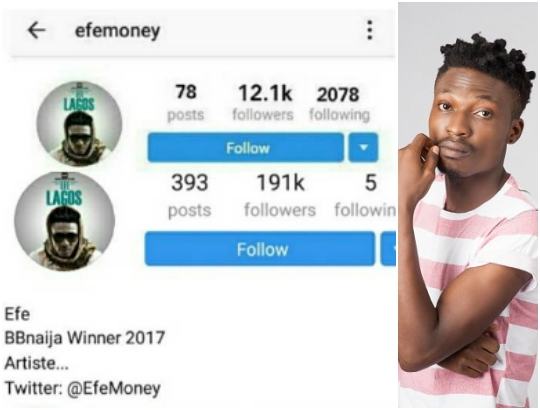Screen dimensions: 540x410
Task: Open the three-dot options menu
Action: (370, 30)
